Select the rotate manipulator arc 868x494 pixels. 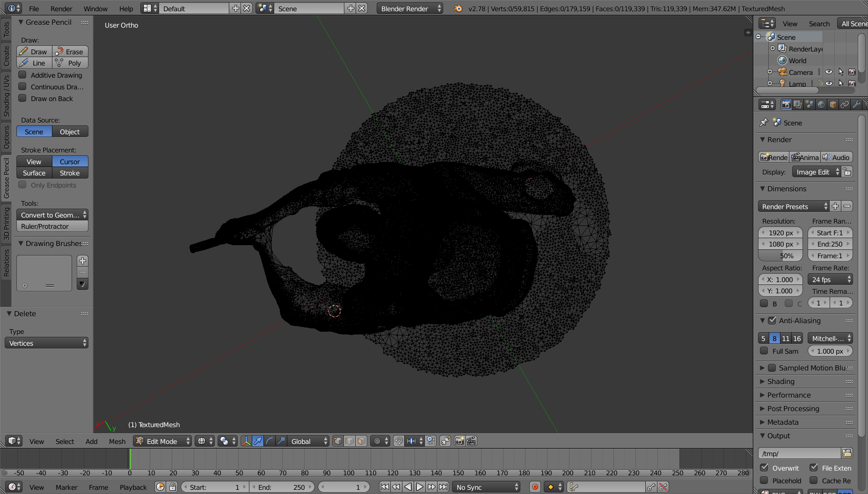tap(270, 441)
